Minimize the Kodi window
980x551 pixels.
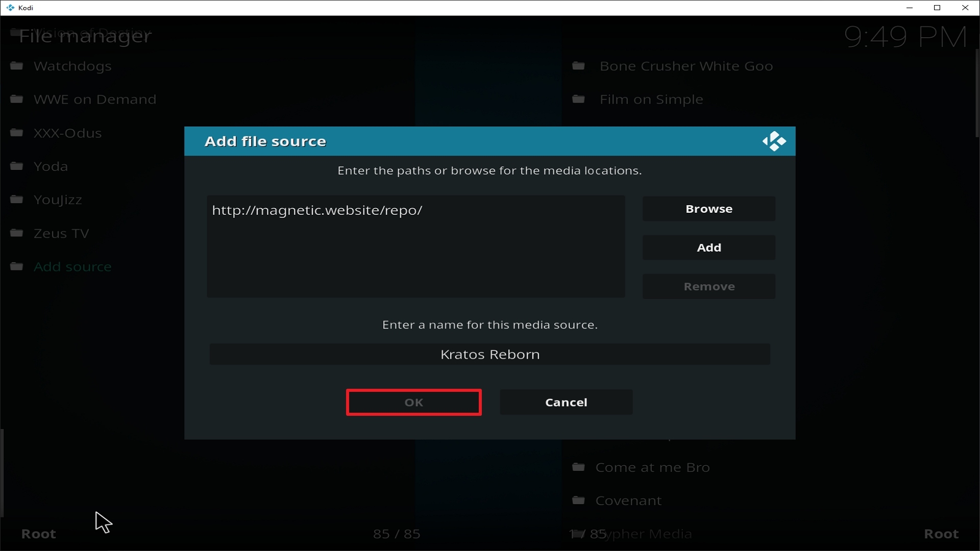point(909,8)
